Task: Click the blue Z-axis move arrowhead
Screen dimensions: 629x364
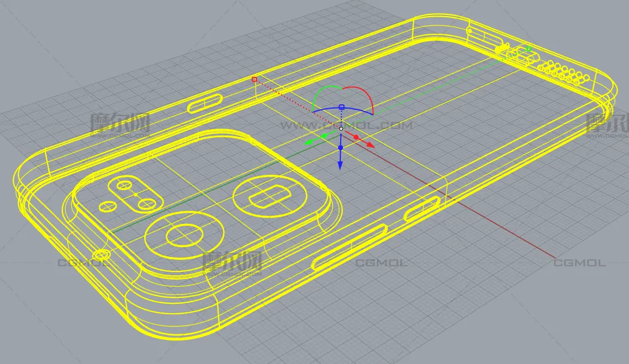Action: (x=340, y=164)
